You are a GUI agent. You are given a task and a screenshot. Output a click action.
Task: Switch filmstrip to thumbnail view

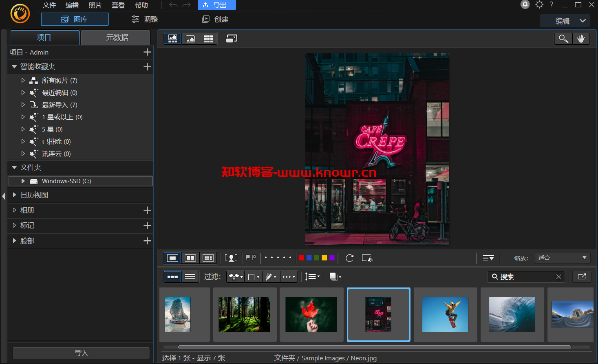(172, 277)
